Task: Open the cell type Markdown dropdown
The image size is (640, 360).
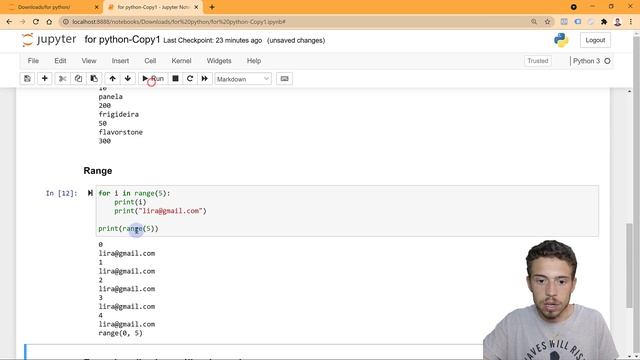Action: pyautogui.click(x=243, y=79)
